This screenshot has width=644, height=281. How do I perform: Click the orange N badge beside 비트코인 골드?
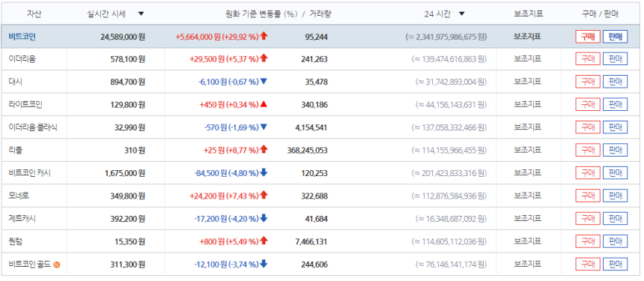[57, 265]
